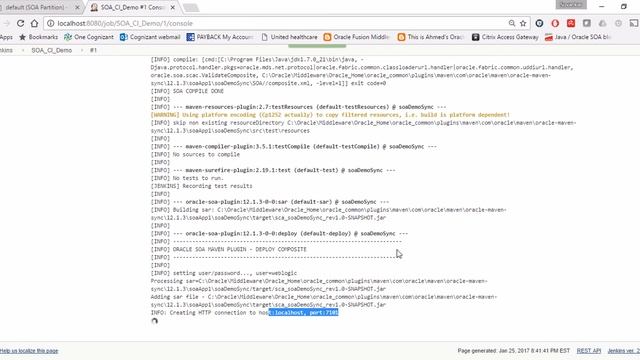Click the maven-compiler-plugin testCompile line
Image resolution: width=640 pixels, height=360 pixels.
click(x=293, y=146)
